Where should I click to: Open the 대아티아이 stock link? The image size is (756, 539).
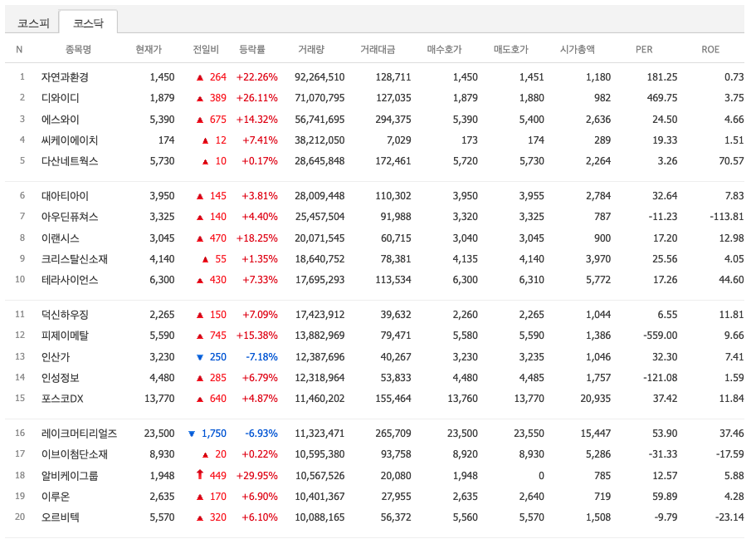click(x=65, y=196)
